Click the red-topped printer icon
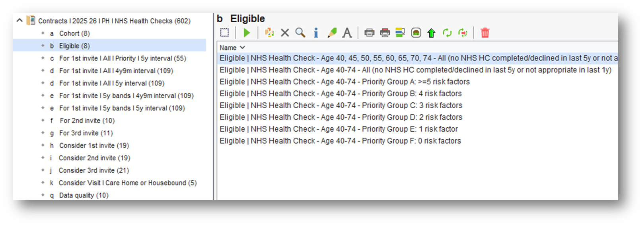 pos(385,33)
